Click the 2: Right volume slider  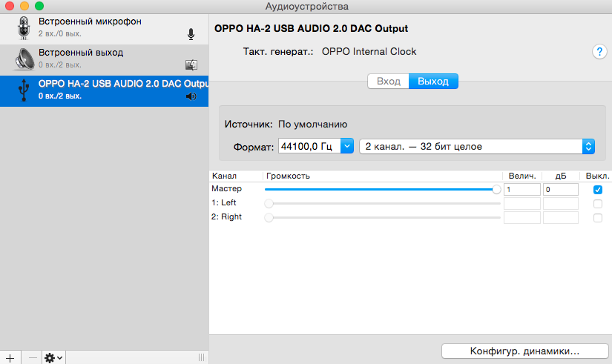[382, 217]
